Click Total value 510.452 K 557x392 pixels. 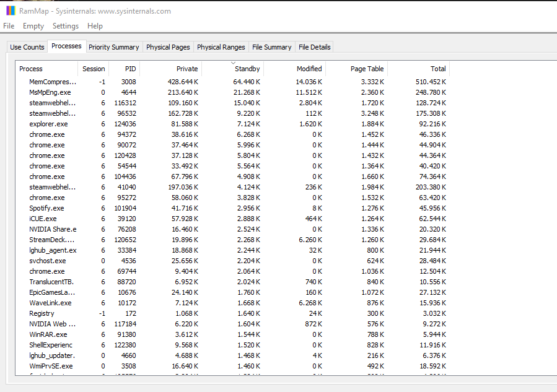pyautogui.click(x=431, y=82)
